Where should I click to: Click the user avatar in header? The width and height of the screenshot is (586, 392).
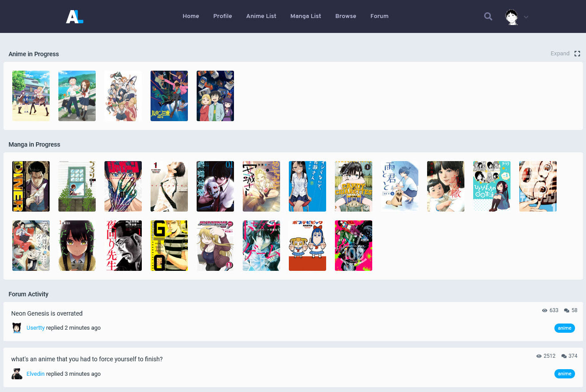tap(512, 17)
